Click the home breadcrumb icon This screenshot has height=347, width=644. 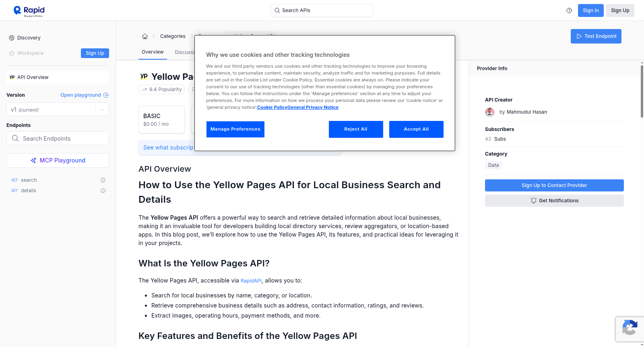click(145, 36)
